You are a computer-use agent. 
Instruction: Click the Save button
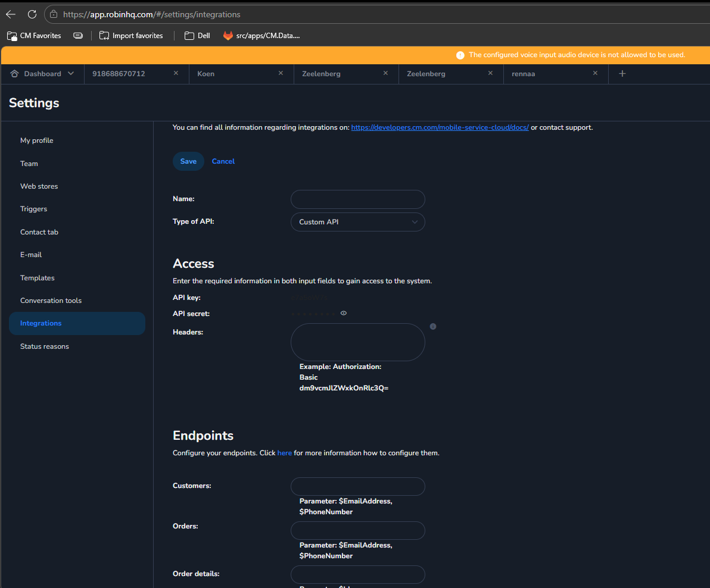coord(188,161)
